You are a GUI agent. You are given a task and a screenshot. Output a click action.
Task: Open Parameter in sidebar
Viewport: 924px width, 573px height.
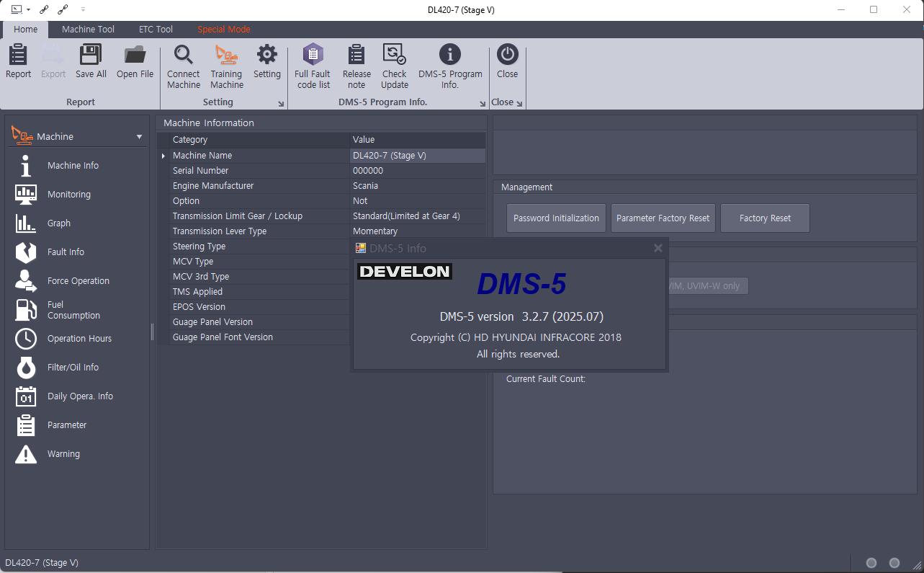click(x=67, y=425)
